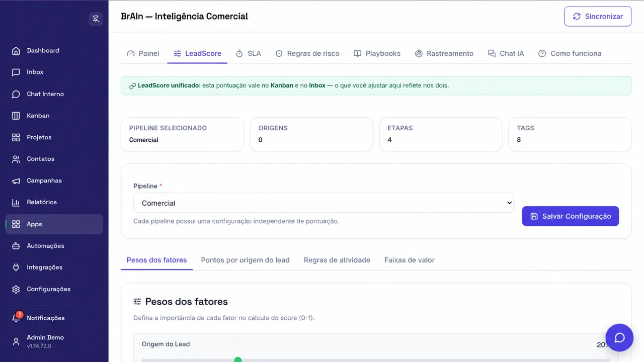The width and height of the screenshot is (644, 362).
Task: Click the Projetos grid icon
Action: pos(16,137)
